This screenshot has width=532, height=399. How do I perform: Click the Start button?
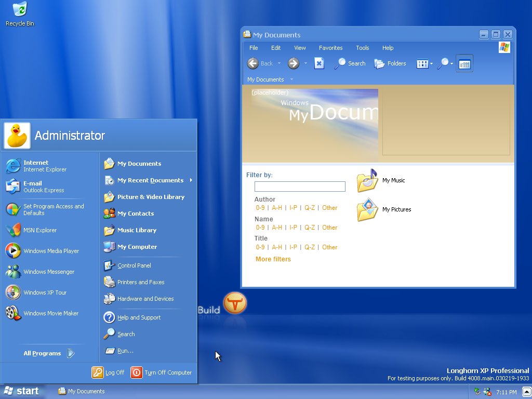coord(21,391)
